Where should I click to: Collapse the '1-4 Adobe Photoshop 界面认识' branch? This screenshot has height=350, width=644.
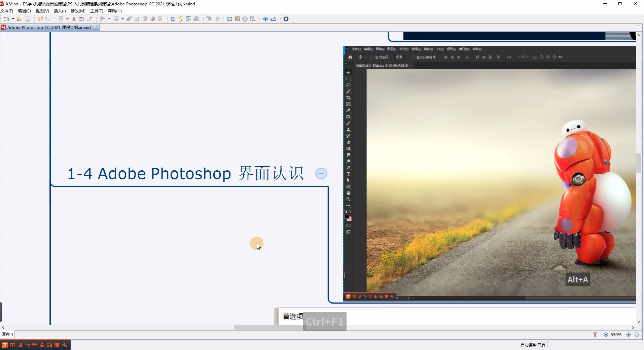pyautogui.click(x=321, y=173)
